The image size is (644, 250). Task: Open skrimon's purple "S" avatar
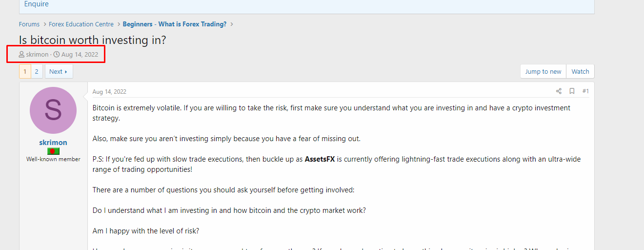coord(53,110)
